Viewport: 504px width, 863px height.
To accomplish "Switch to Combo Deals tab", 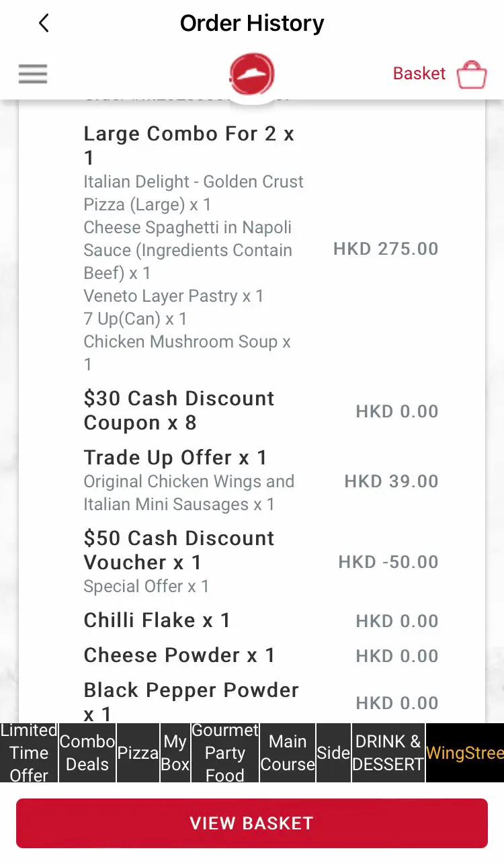I will [87, 753].
